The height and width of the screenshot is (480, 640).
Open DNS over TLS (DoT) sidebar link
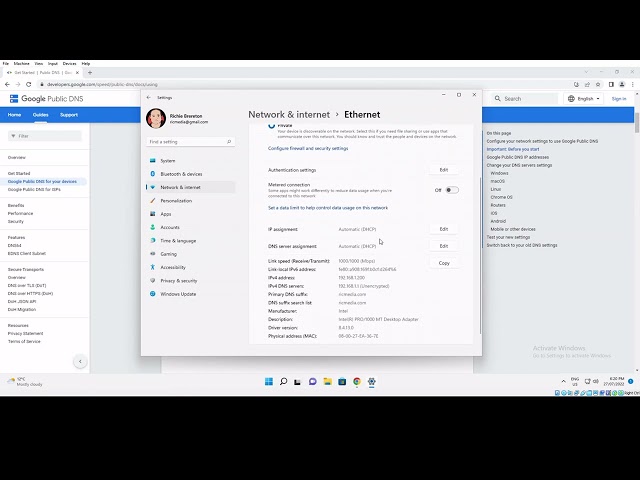coord(27,285)
